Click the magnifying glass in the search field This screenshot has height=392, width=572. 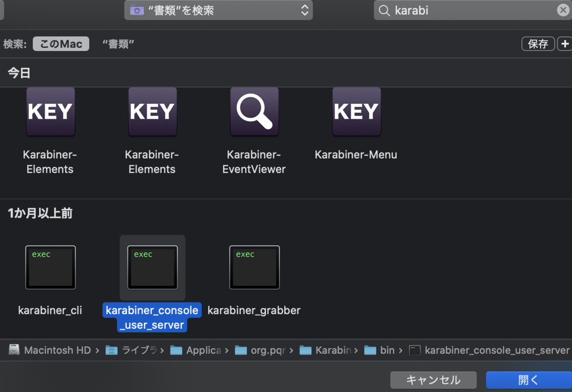[x=384, y=10]
